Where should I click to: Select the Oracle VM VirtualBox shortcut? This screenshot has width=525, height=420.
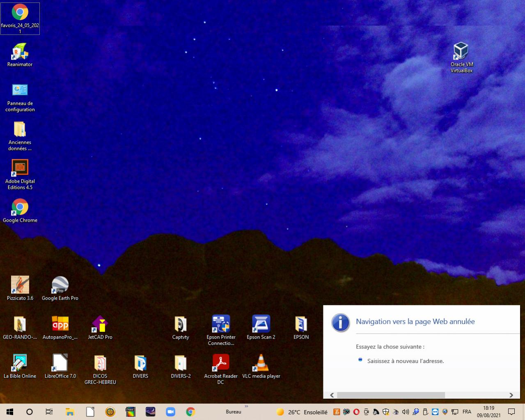click(461, 57)
